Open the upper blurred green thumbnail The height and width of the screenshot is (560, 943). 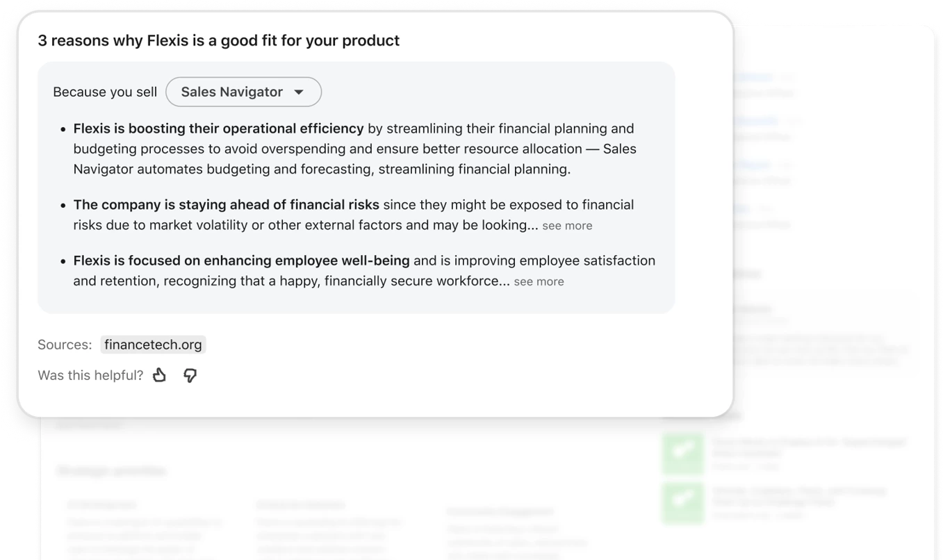(x=683, y=454)
